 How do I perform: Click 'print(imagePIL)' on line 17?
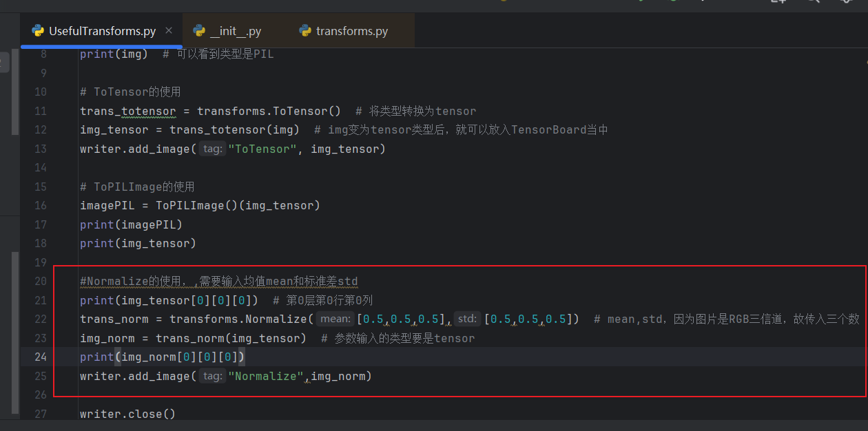pyautogui.click(x=131, y=224)
